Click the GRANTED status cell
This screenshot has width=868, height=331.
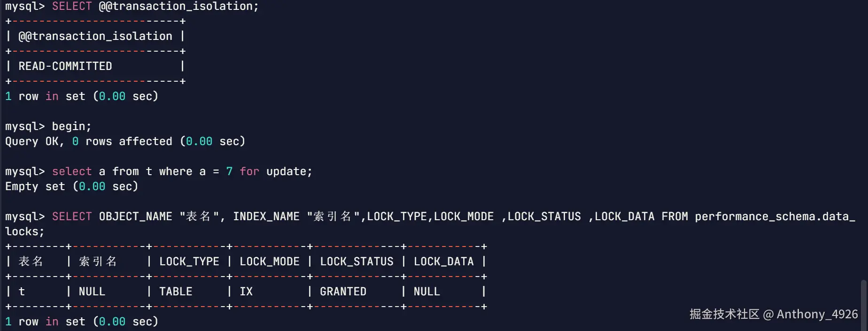pyautogui.click(x=343, y=292)
